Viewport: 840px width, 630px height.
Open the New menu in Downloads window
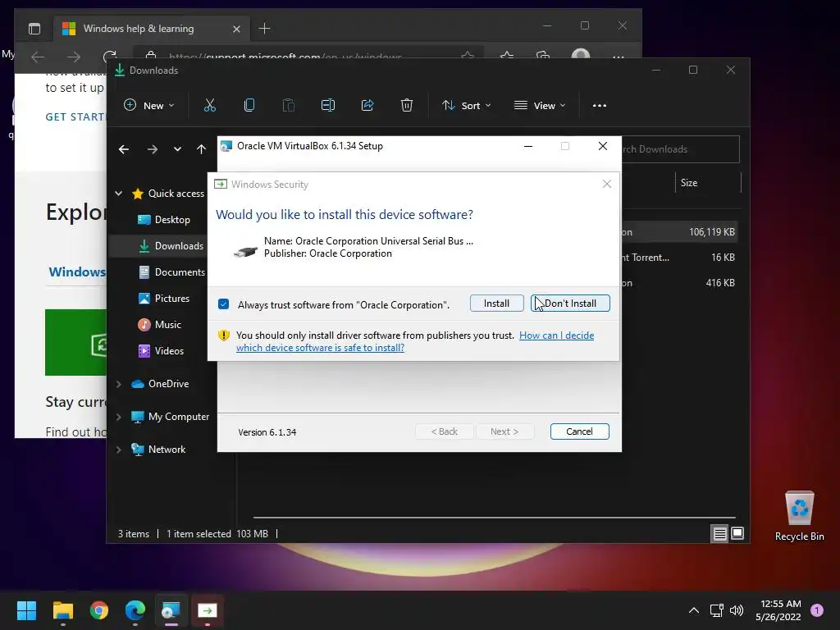click(x=149, y=106)
